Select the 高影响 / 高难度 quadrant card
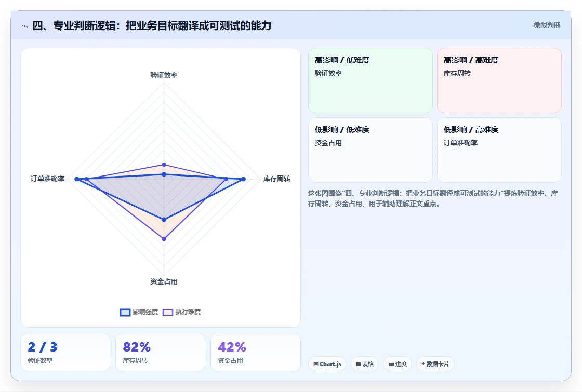Image resolution: width=582 pixels, height=392 pixels. (499, 80)
